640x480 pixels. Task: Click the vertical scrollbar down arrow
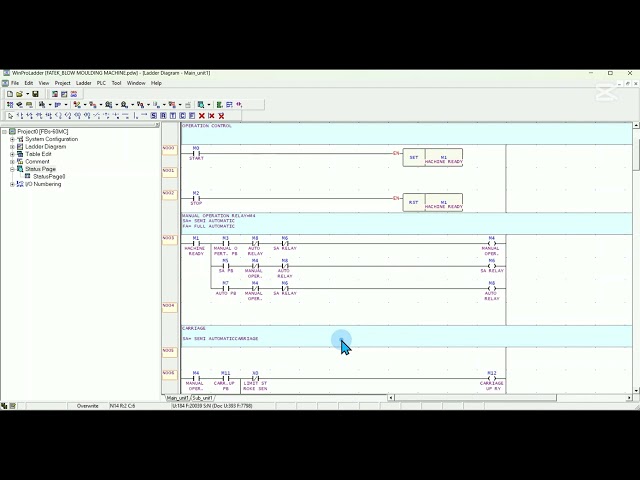(x=636, y=391)
